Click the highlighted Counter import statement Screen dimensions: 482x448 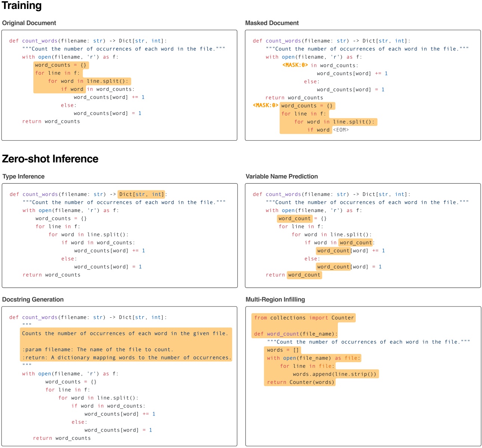[x=303, y=318]
